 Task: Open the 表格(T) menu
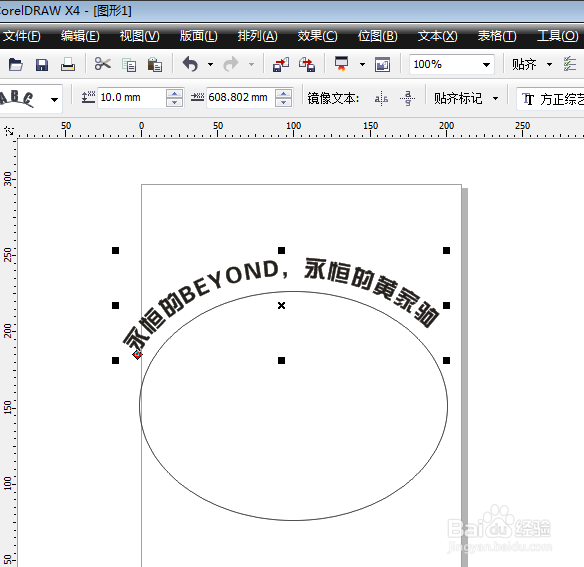coord(497,36)
